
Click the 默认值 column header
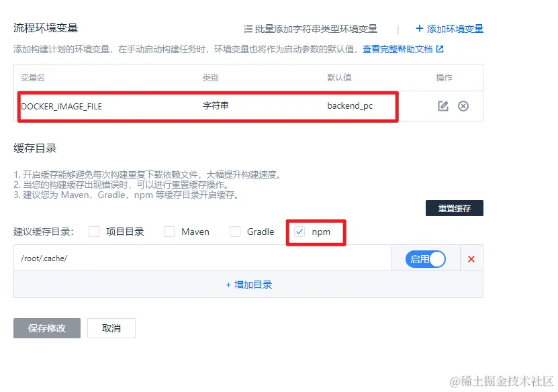(x=339, y=78)
